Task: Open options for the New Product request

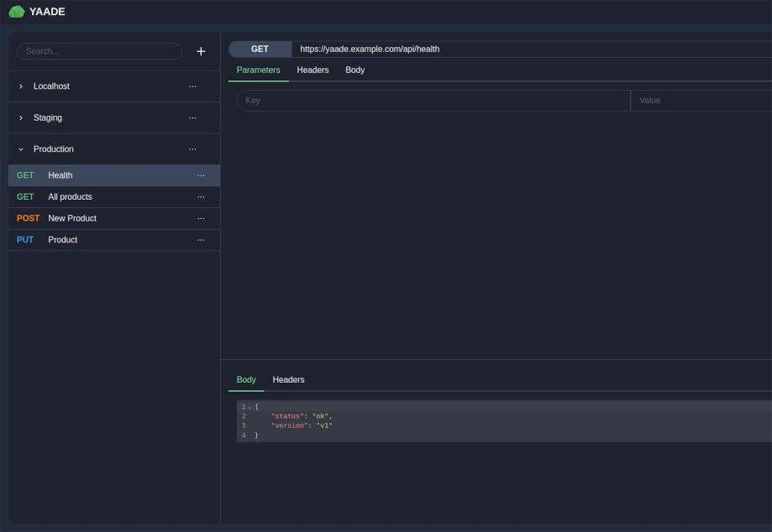Action: point(201,219)
